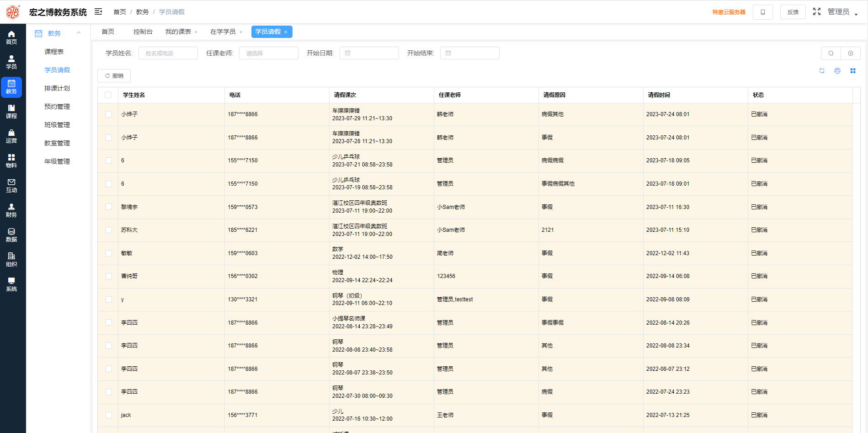Click the 宏之博 logo icon

click(x=13, y=12)
